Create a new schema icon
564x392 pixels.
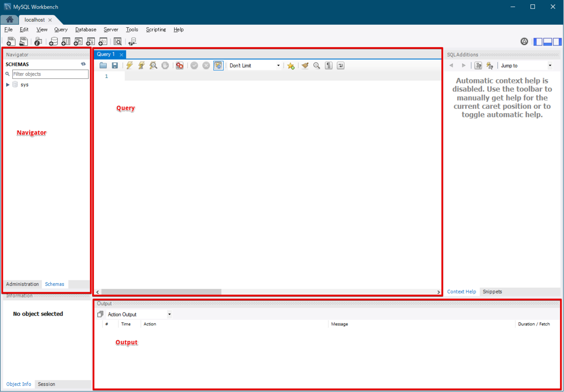pos(54,42)
